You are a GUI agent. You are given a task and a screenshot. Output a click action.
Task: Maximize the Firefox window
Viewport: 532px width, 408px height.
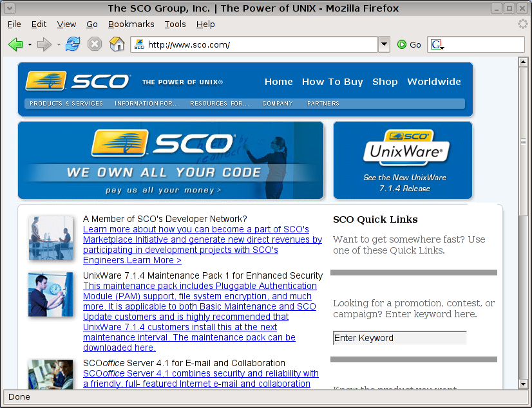(x=509, y=8)
